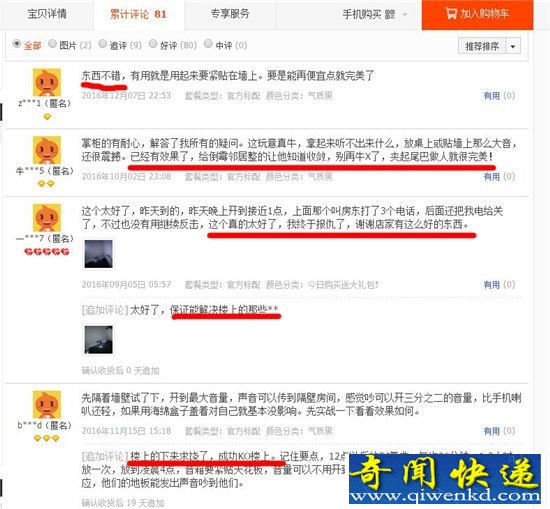Switch to the 专享服务 tab
Image resolution: width=550 pixels, height=509 pixels.
[230, 14]
